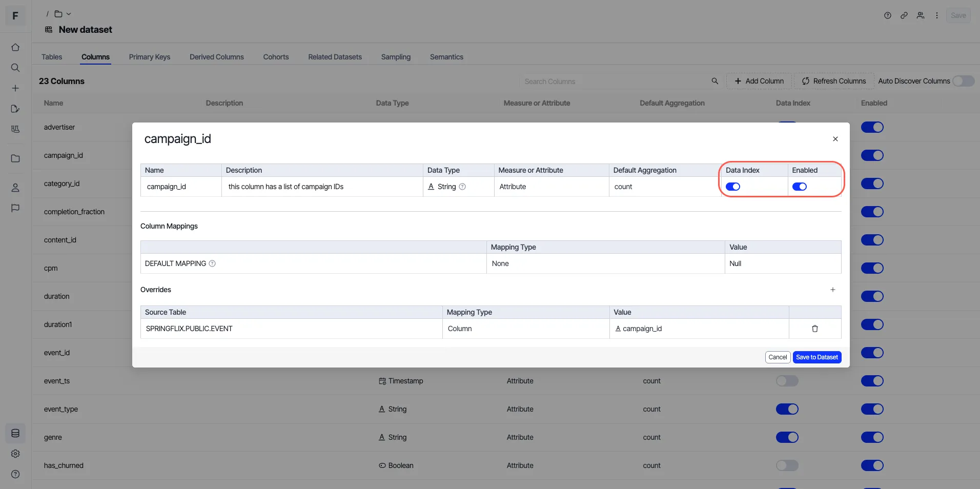Click the Cancel button in dialog

coord(778,357)
